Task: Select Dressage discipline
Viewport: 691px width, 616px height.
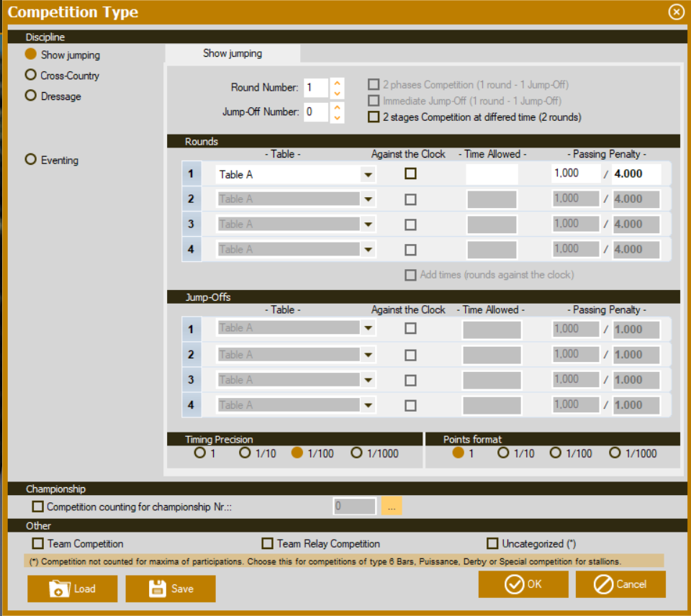Action: point(30,96)
